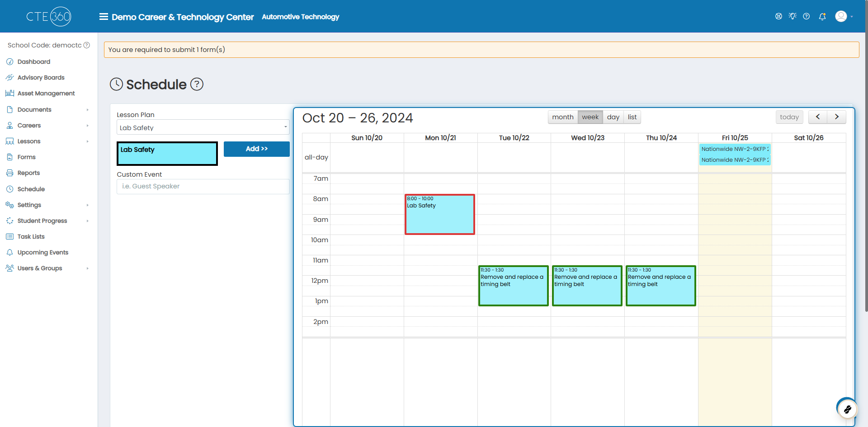Screen dimensions: 868x427
Task: Click the required forms notification banner
Action: click(x=481, y=50)
